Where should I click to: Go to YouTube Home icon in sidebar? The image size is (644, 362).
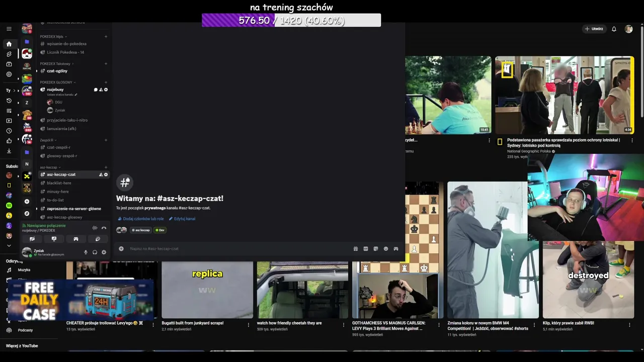pyautogui.click(x=9, y=44)
